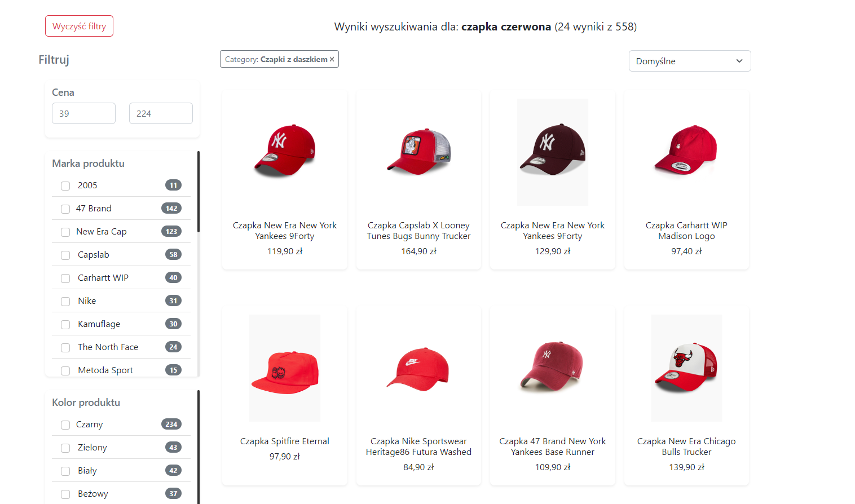The height and width of the screenshot is (504, 855).
Task: Open the Chicago Bulls Trucker cap image
Action: point(686,368)
